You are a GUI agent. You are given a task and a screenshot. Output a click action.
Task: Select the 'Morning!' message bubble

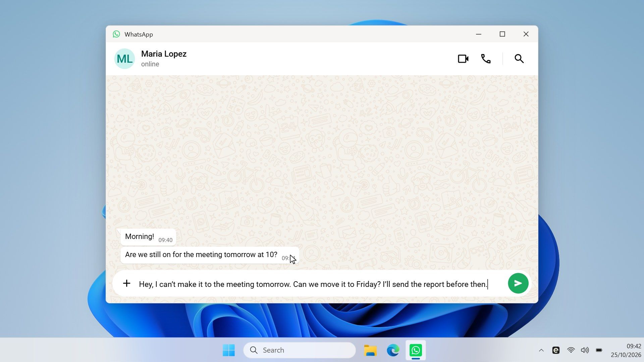coord(148,237)
